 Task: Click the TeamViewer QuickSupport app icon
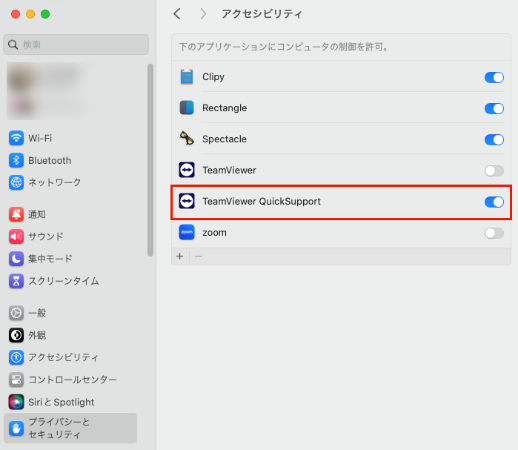point(187,201)
